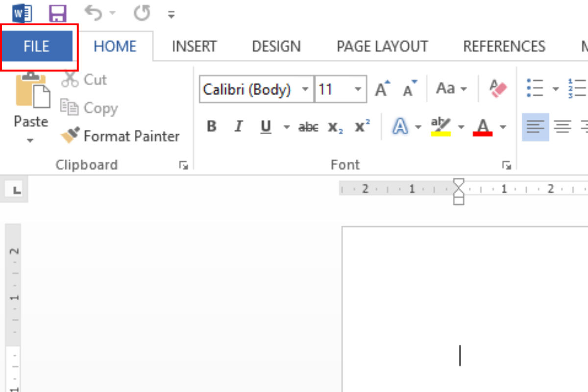Redo the last action
The width and height of the screenshot is (588, 392).
141,13
